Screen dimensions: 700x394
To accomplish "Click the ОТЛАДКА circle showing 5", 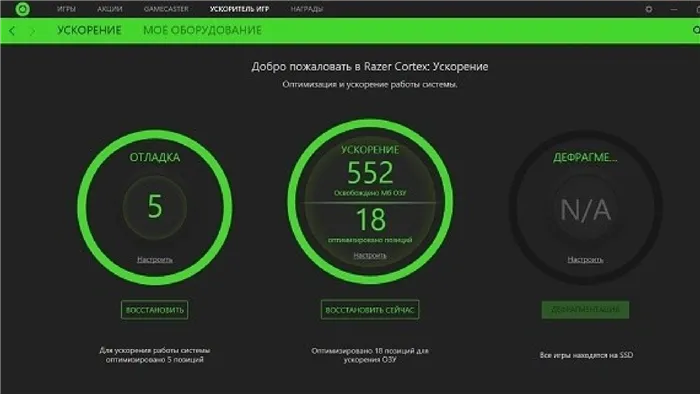I will point(155,207).
